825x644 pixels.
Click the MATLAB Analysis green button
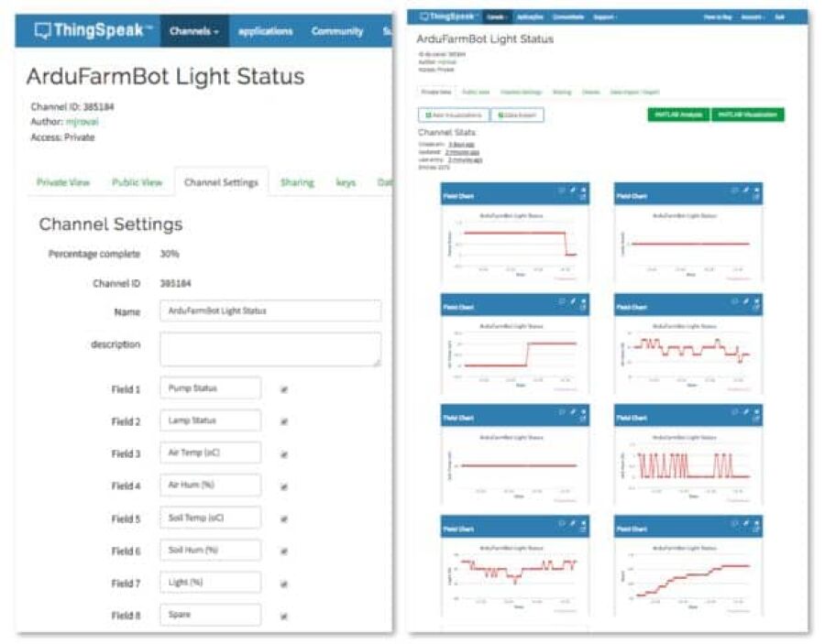pyautogui.click(x=678, y=115)
